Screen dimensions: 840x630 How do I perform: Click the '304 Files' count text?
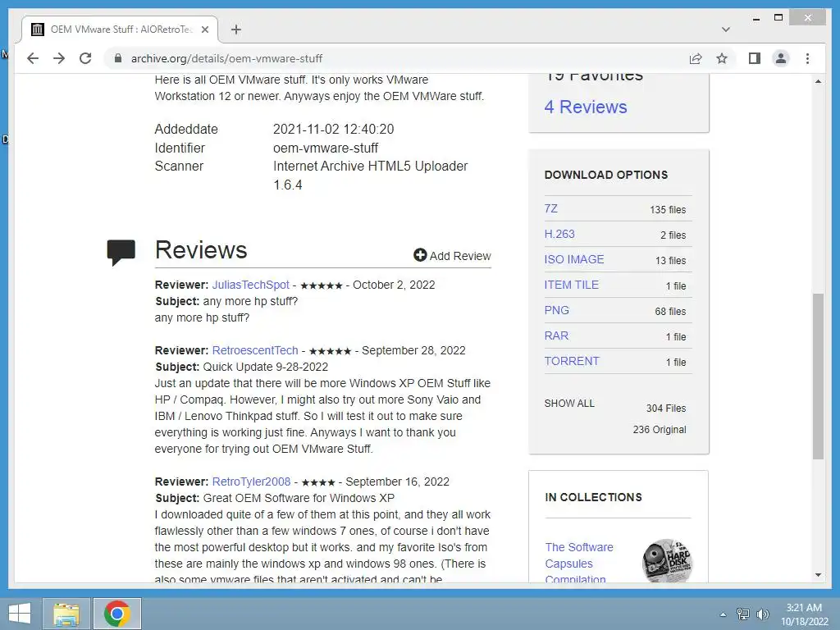coord(666,409)
